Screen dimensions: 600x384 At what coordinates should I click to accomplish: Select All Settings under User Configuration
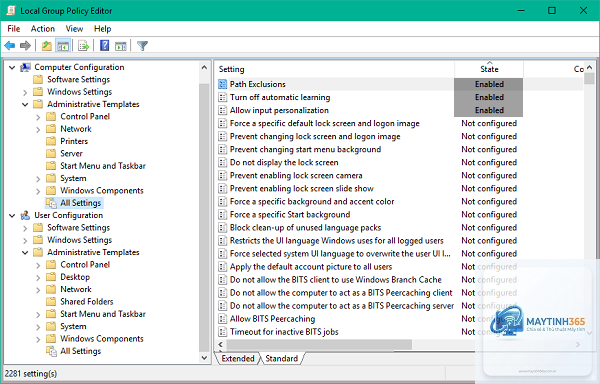(x=81, y=351)
